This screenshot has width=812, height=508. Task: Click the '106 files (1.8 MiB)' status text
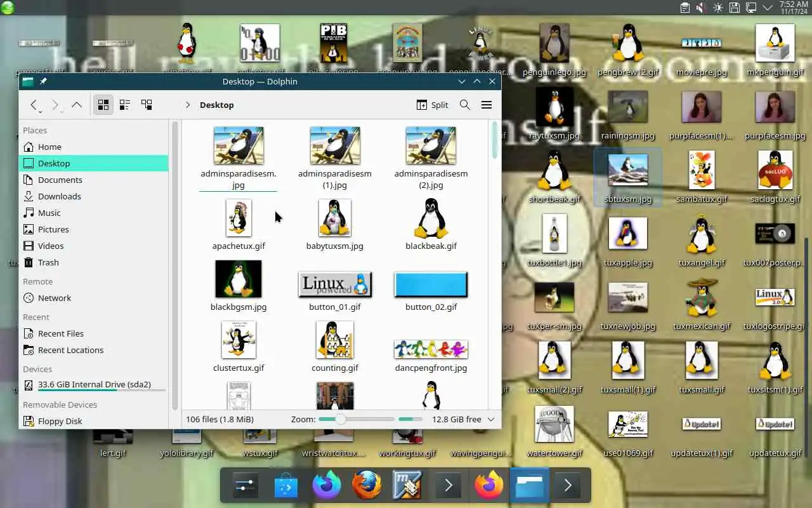click(219, 419)
